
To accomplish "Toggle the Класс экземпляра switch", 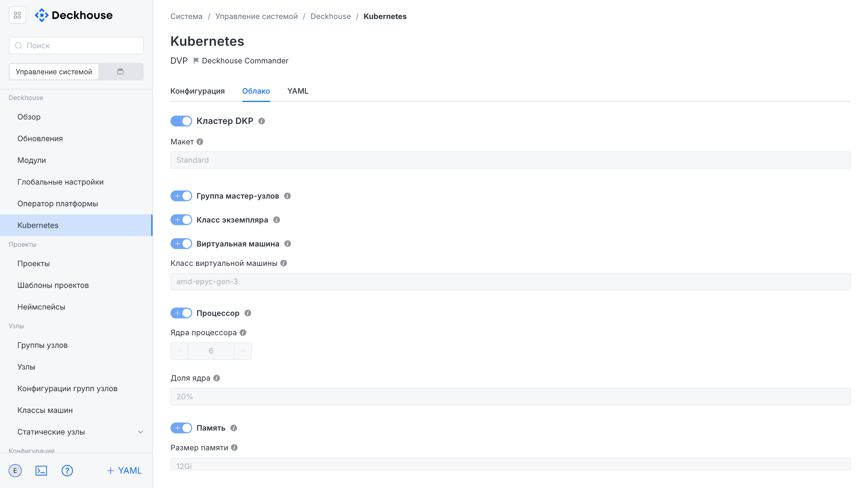I will [181, 220].
